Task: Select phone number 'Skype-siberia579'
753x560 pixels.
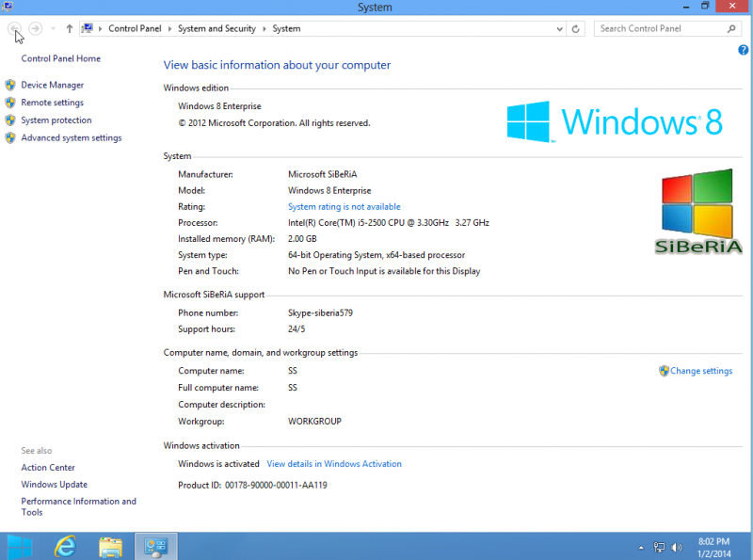Action: pyautogui.click(x=320, y=313)
